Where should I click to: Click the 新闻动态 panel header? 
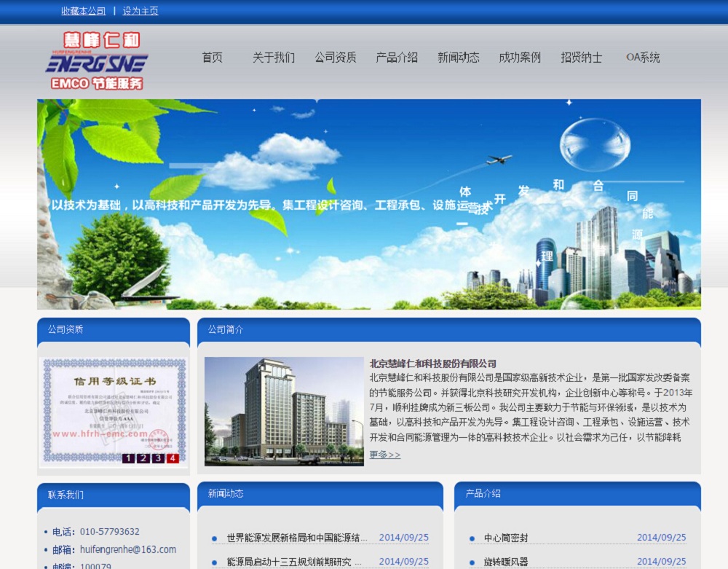point(320,494)
